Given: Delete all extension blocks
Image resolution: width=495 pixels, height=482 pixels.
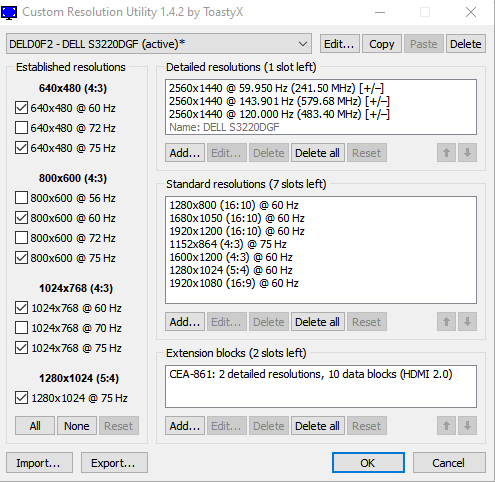Looking at the screenshot, I should click(x=318, y=426).
